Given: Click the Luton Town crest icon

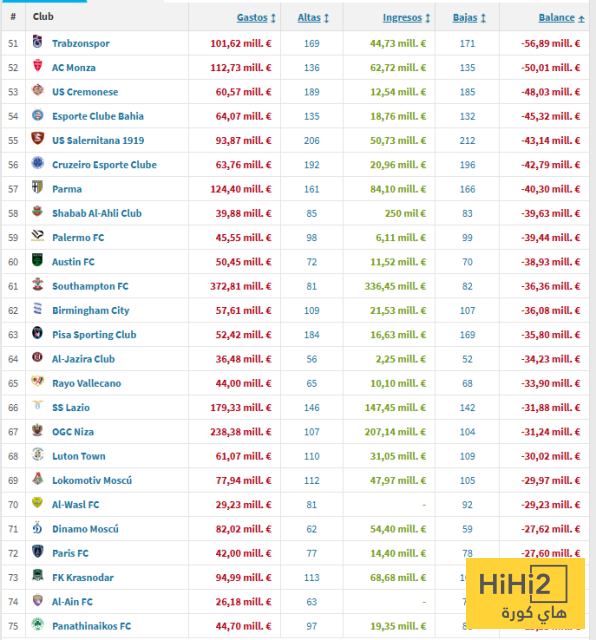Looking at the screenshot, I should click(x=38, y=454).
